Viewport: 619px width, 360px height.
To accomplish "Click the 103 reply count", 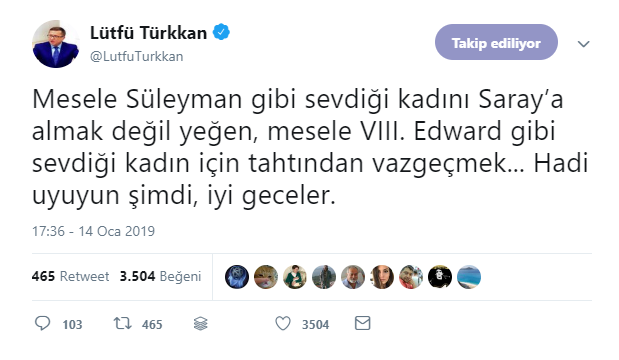I will (72, 324).
